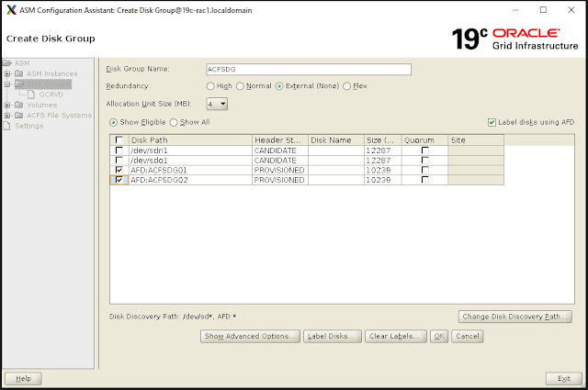Screen dimensions: 588x390
Task: Click the /dev/sdn1 disk path cell
Action: (x=190, y=150)
